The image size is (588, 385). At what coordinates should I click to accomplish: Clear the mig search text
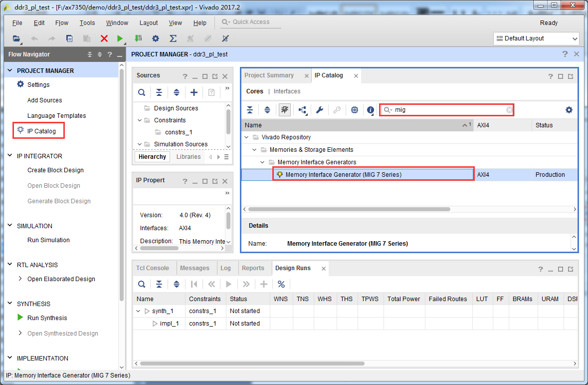coord(509,110)
